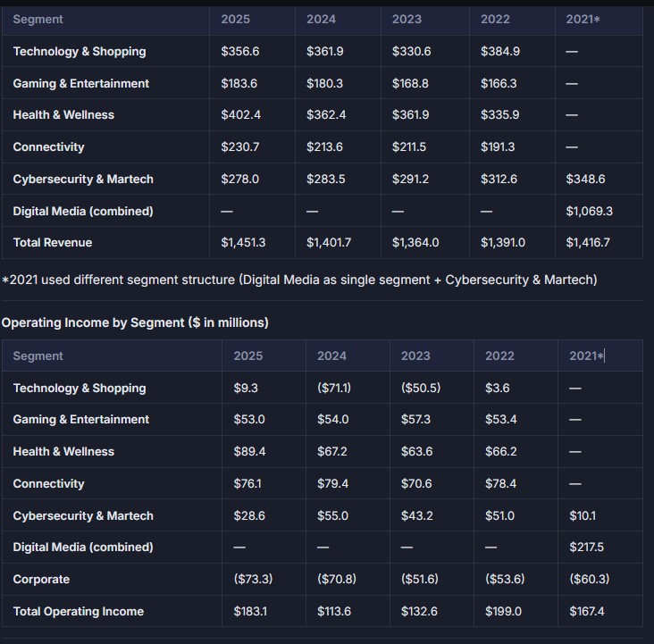
Task: Click the $211.5 revenue cell
Action: 409,146
